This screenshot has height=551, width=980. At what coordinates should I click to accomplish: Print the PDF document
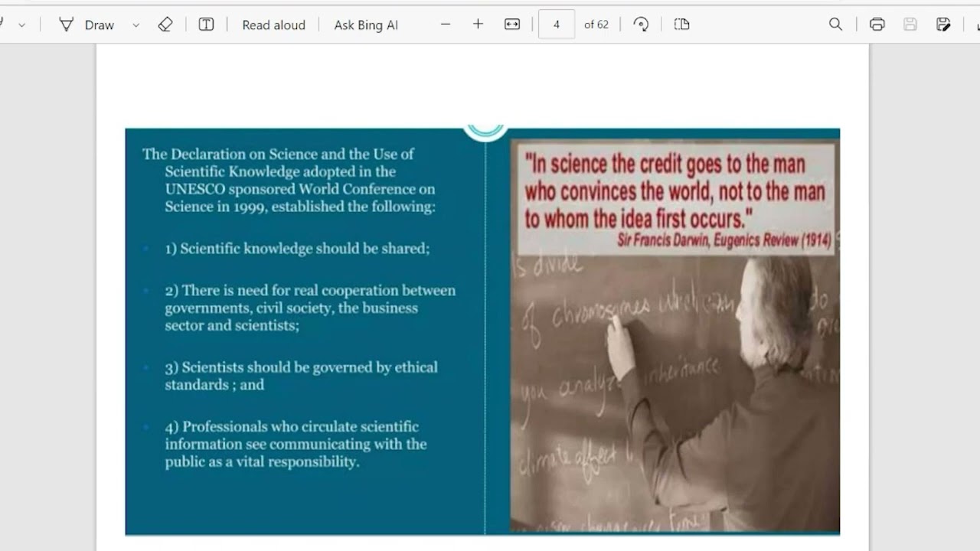pos(877,24)
